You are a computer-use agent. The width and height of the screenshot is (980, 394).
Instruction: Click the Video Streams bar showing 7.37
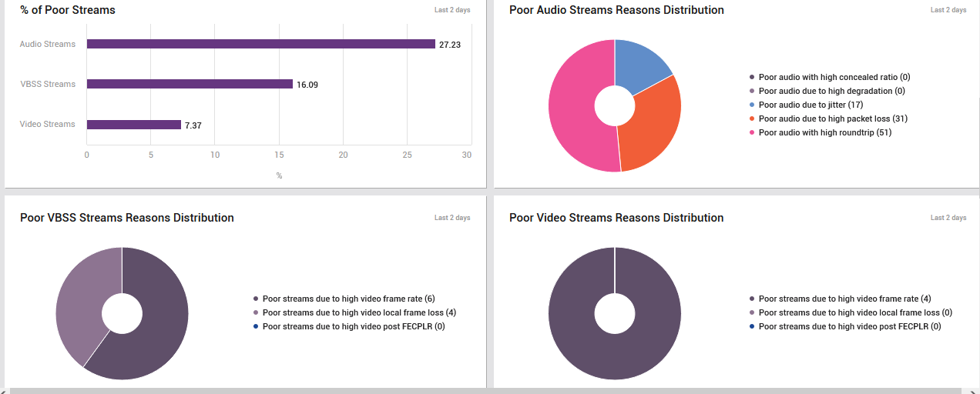click(134, 124)
